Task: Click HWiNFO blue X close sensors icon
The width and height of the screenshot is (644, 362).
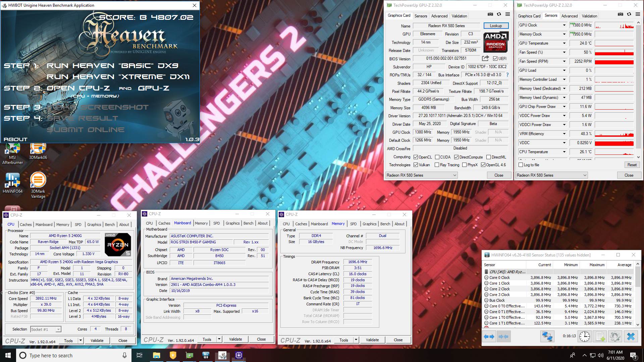Action: pos(631,336)
